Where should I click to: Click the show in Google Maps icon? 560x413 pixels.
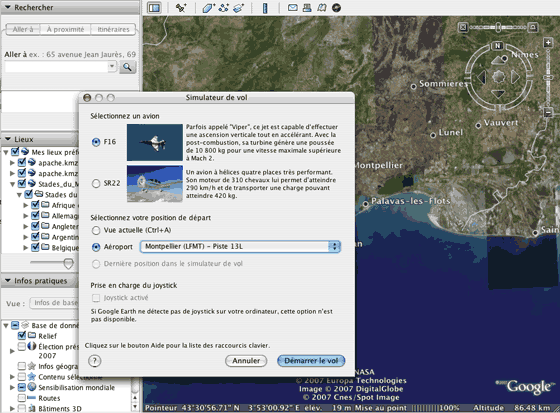pyautogui.click(x=322, y=8)
